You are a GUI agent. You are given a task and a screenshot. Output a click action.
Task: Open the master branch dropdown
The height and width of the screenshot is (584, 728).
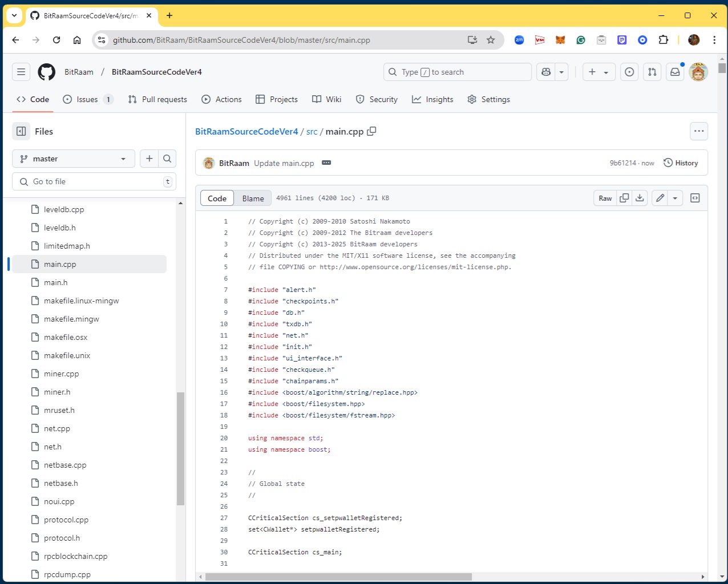point(74,159)
